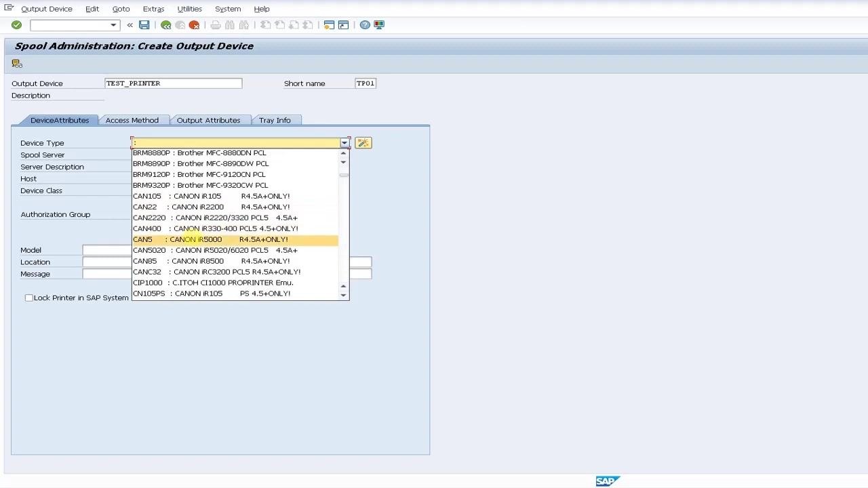Collapse command field with double-chevron icon

[x=130, y=25]
